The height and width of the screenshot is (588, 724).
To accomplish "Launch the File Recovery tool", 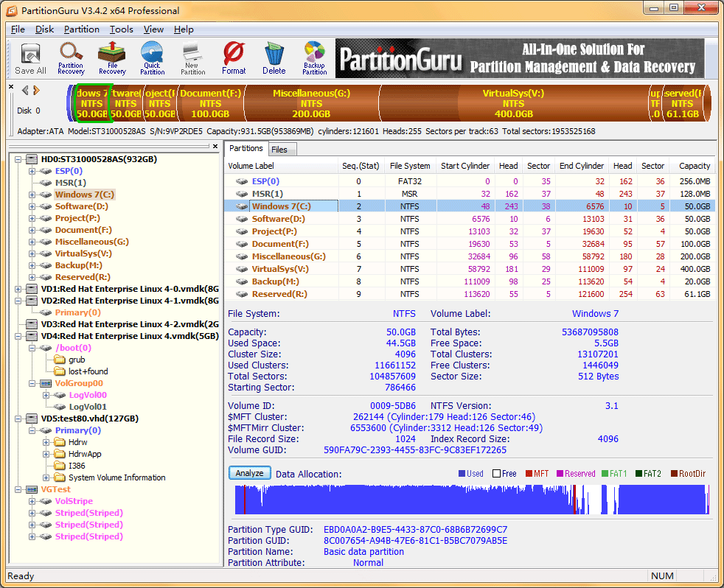I will tap(112, 59).
